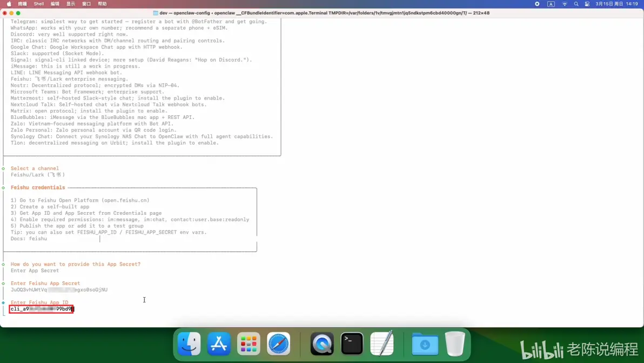Click the IRC channel description line

tap(118, 41)
